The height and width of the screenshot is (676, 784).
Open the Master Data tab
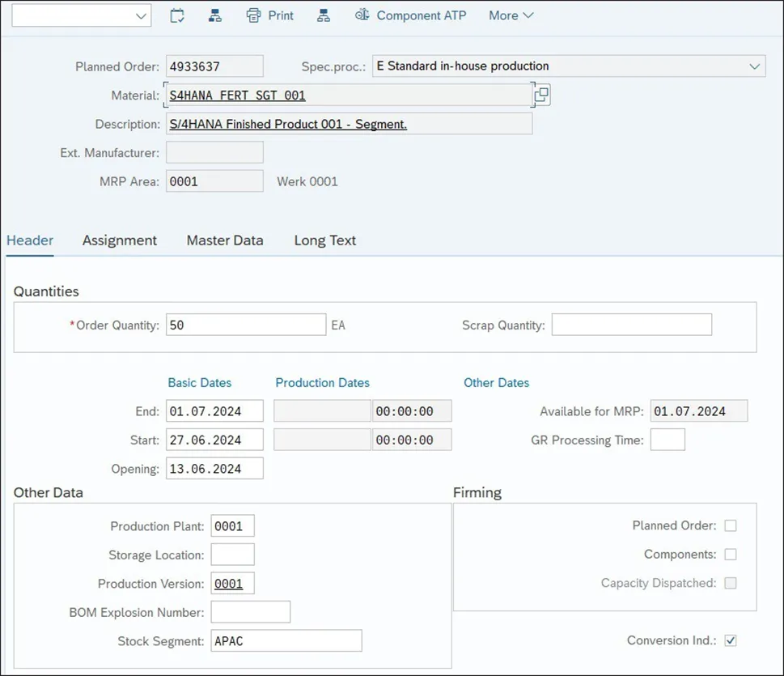tap(225, 240)
